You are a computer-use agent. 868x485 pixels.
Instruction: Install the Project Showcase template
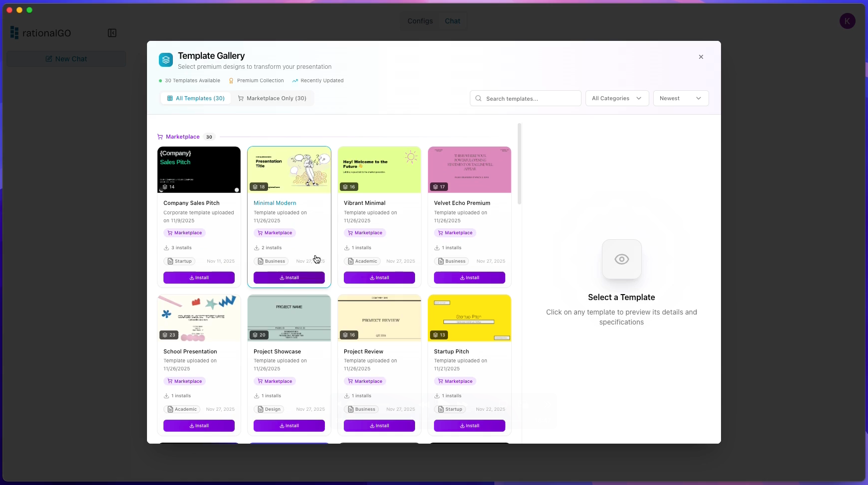[x=289, y=426]
